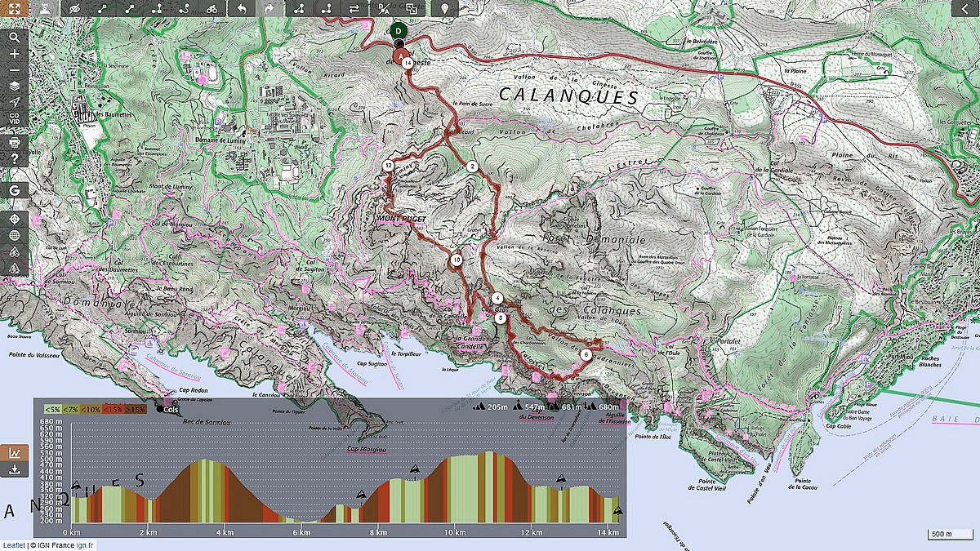
Task: Select the curved path drawing mode
Action: click(185, 9)
